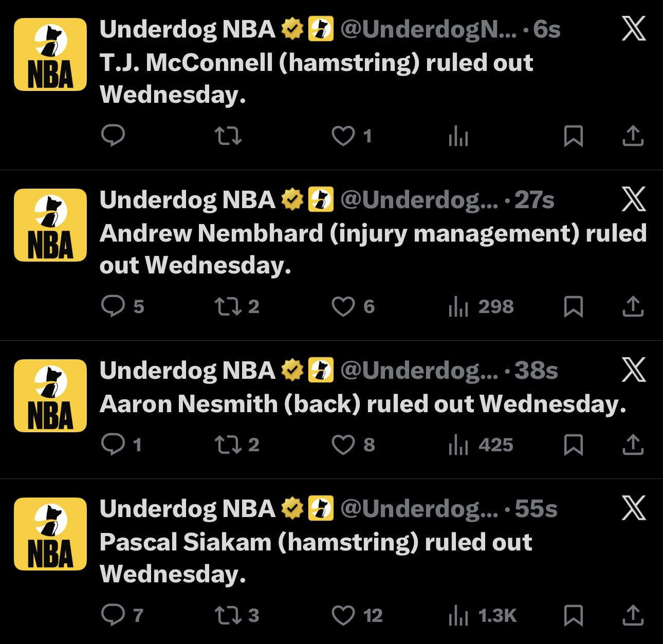The height and width of the screenshot is (644, 663).
Task: Repost the Pascal Siakam tweet
Action: [228, 615]
